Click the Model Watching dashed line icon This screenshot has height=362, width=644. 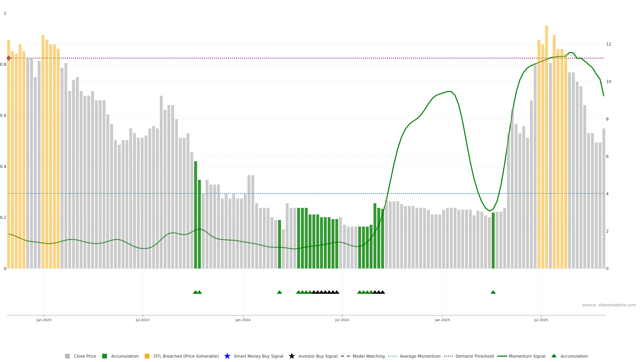(345, 356)
